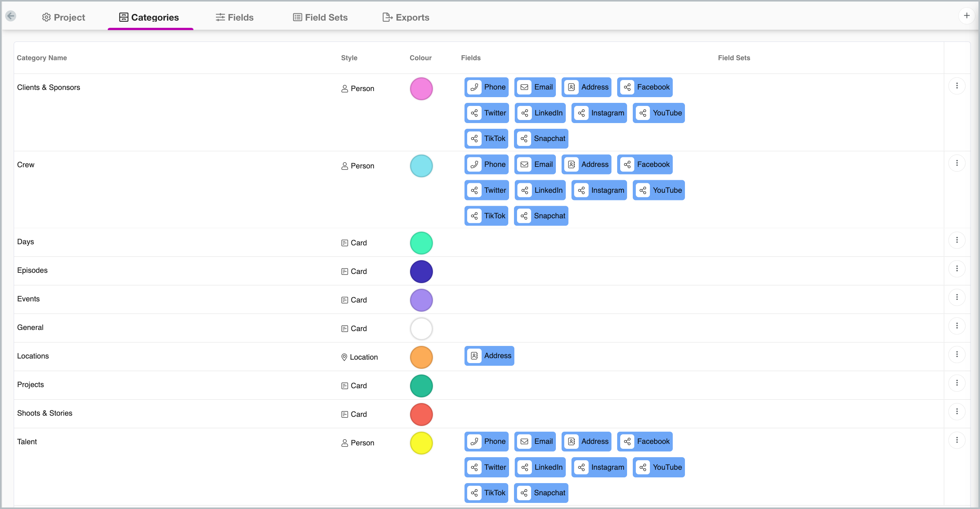Open the Field Sets tab
The image size is (980, 509).
pos(320,17)
